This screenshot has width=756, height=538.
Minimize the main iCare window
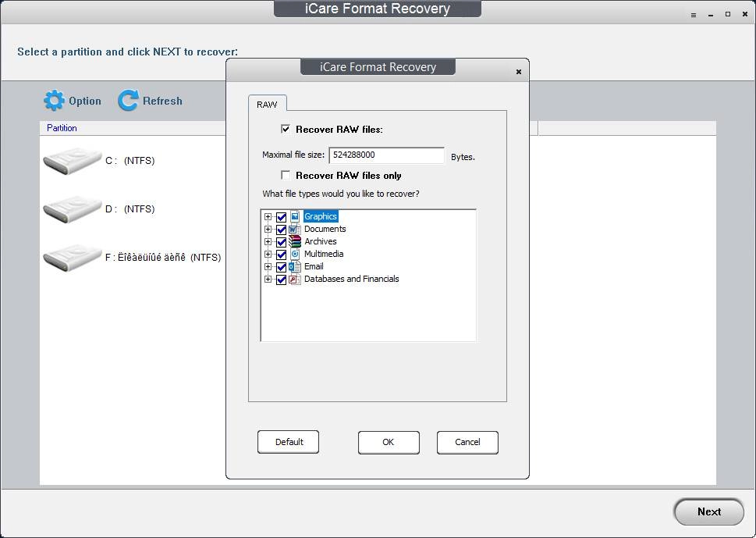[x=711, y=15]
